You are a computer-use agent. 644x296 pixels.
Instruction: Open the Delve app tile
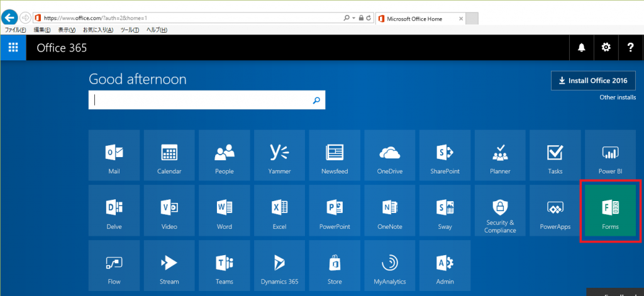[x=114, y=210]
